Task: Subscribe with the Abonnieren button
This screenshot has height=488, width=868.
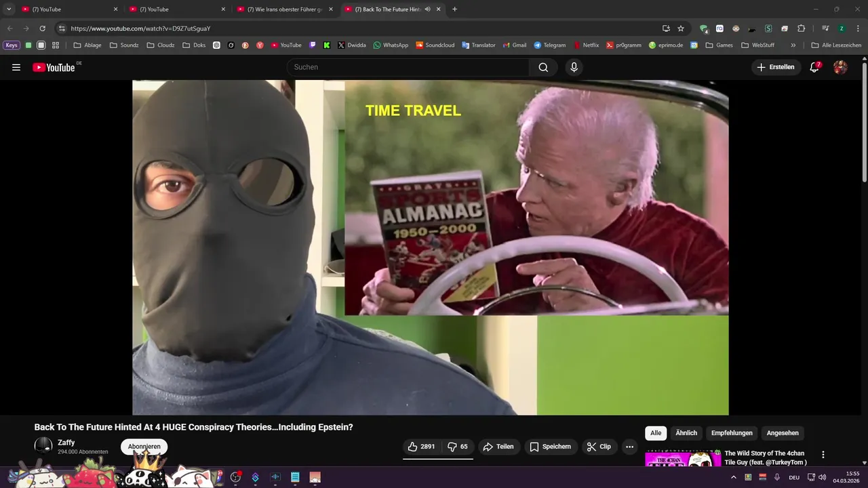Action: pos(144,447)
